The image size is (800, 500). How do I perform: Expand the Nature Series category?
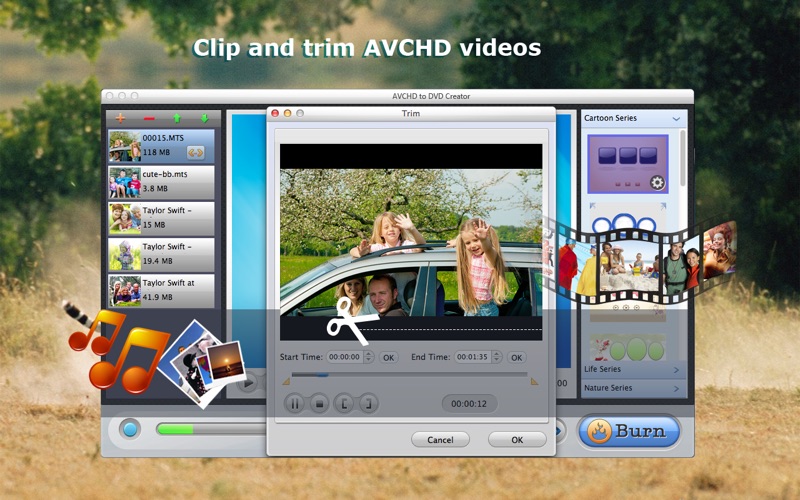(632, 388)
